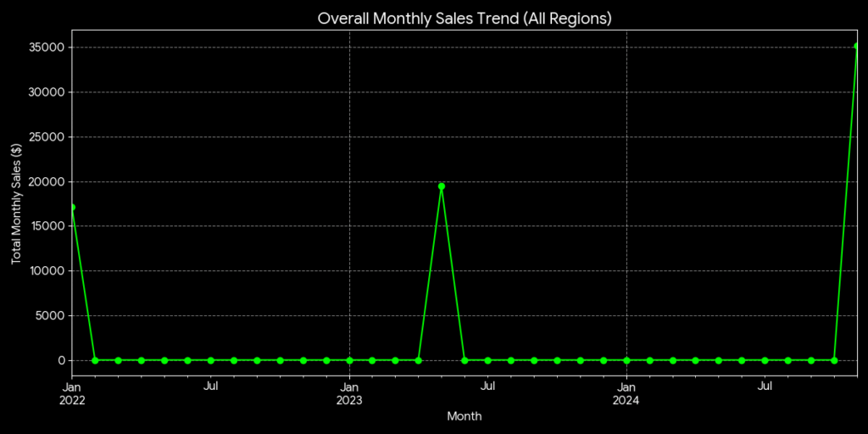The height and width of the screenshot is (434, 868).
Task: Select the data point at January 2024
Action: pos(626,360)
